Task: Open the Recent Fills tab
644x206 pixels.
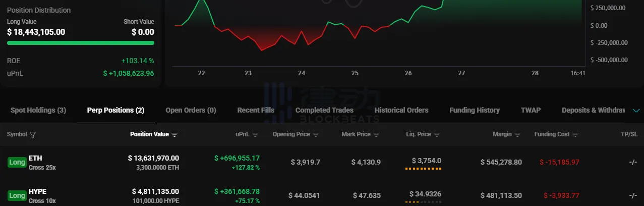Action: [256, 110]
